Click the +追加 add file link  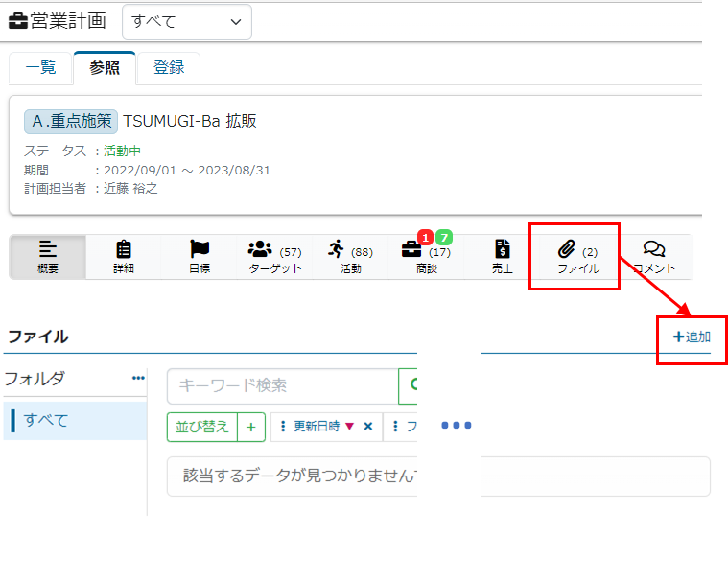(692, 337)
